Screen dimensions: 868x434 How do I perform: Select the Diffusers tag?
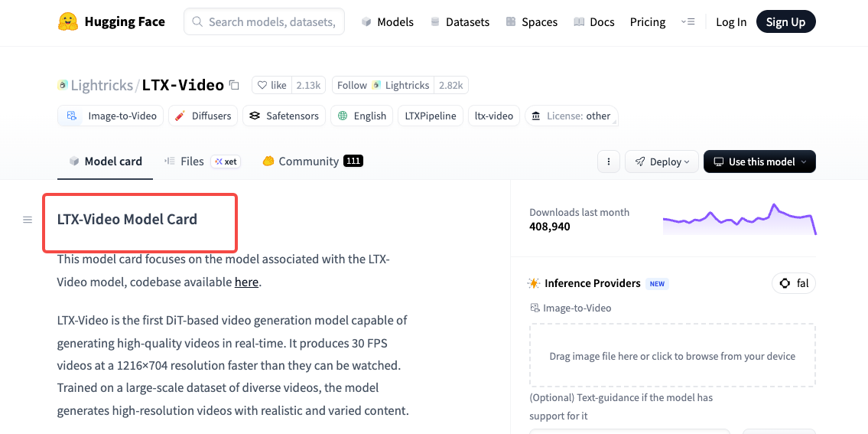[203, 116]
